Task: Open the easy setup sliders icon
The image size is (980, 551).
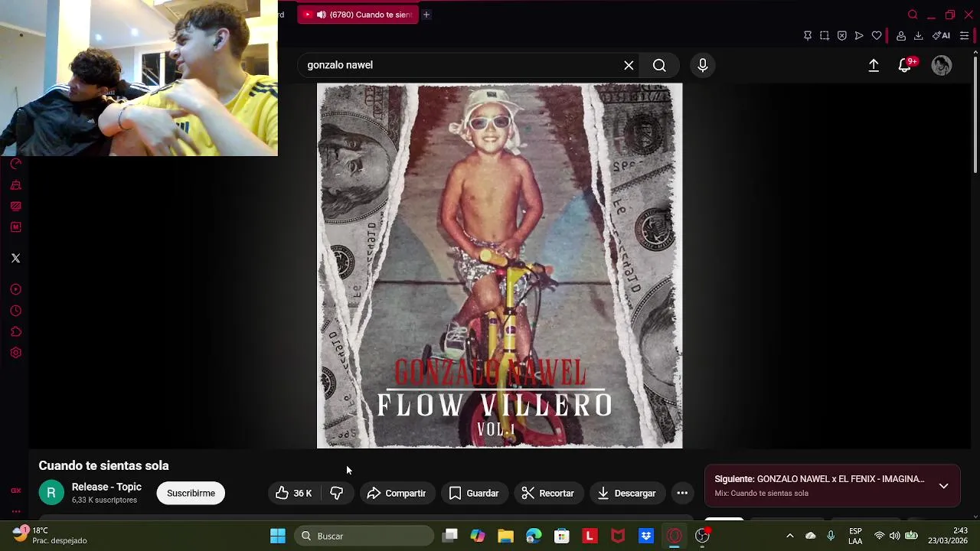Action: coord(964,35)
